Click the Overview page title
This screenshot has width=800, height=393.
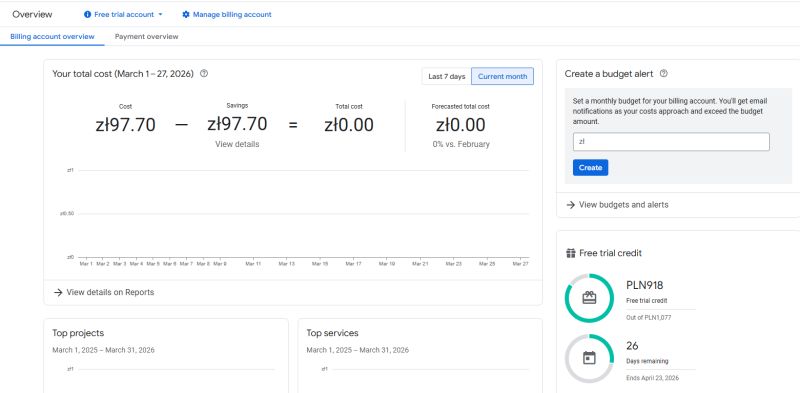pos(32,15)
